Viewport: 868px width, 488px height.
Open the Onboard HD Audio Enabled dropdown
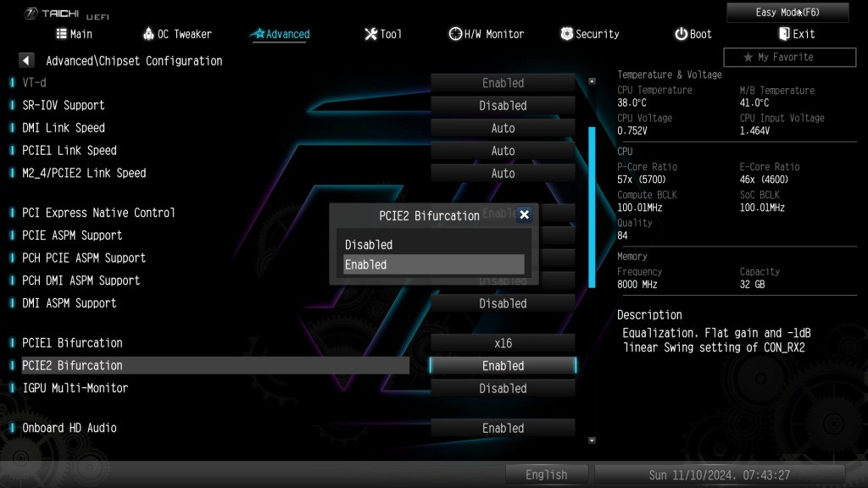tap(503, 428)
